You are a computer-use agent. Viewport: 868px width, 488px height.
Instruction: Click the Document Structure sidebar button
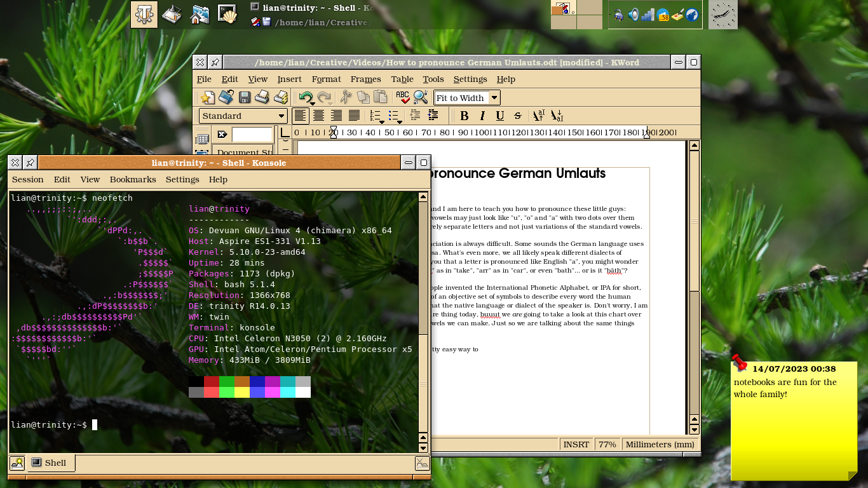pyautogui.click(x=243, y=152)
